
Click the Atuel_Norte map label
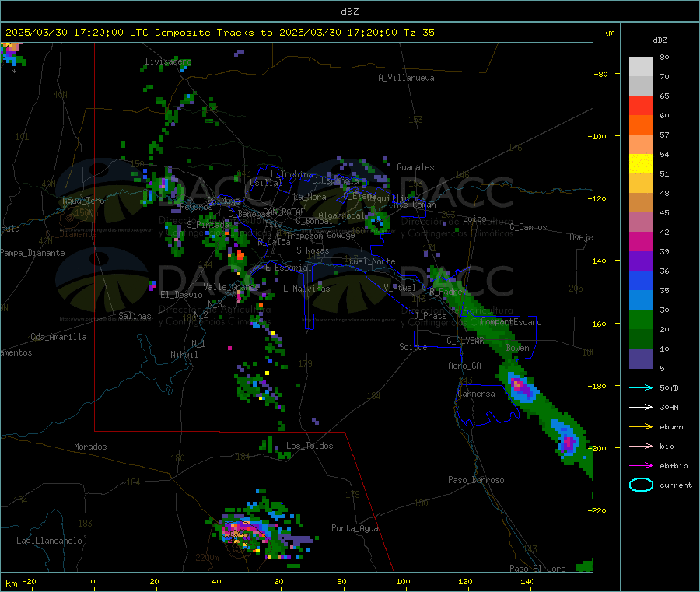pos(369,261)
